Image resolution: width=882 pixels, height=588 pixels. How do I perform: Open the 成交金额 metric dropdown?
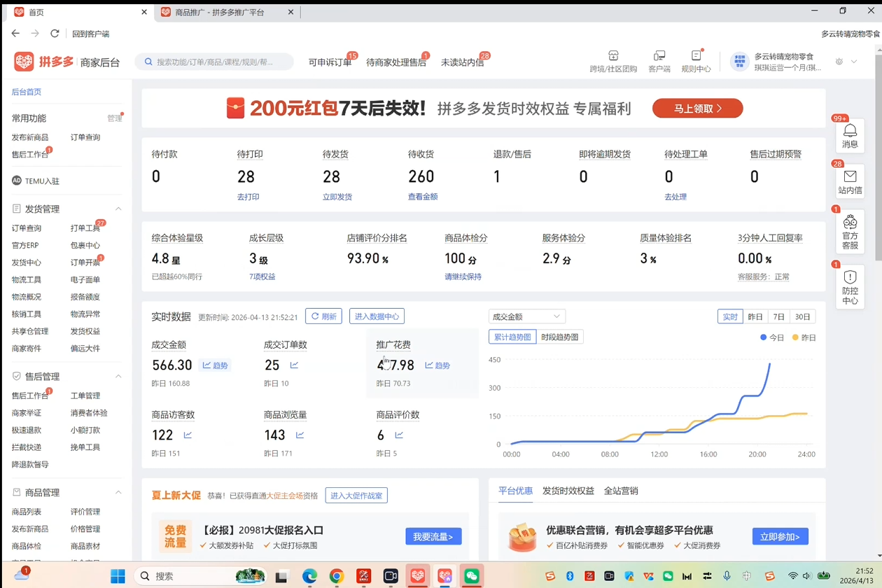526,317
